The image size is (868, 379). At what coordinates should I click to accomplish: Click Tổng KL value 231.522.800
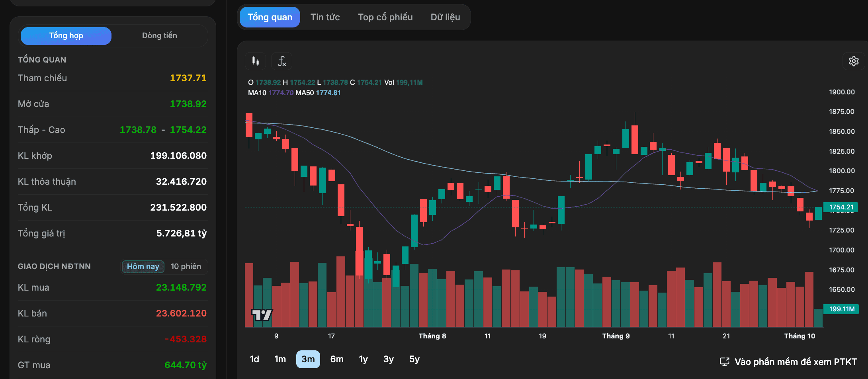point(178,207)
